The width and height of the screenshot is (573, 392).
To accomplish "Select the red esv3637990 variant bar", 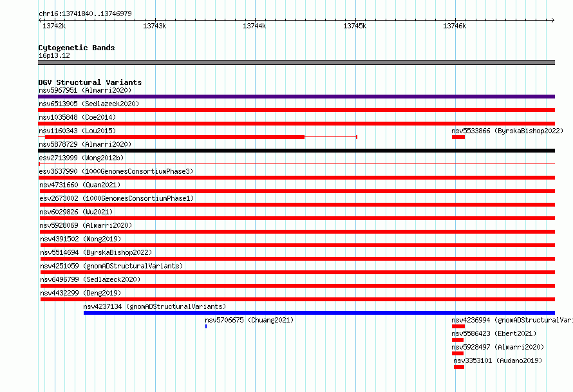I will pyautogui.click(x=296, y=178).
